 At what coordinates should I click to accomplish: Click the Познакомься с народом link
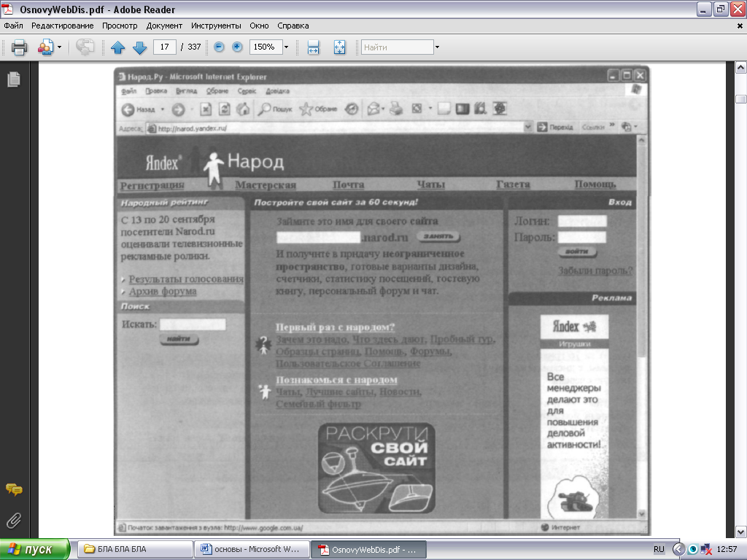tap(336, 380)
